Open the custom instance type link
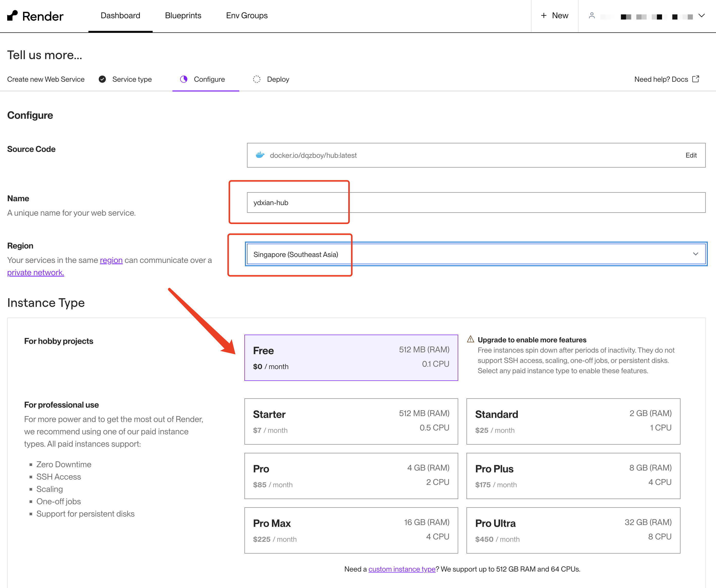Image resolution: width=716 pixels, height=588 pixels. click(x=402, y=569)
